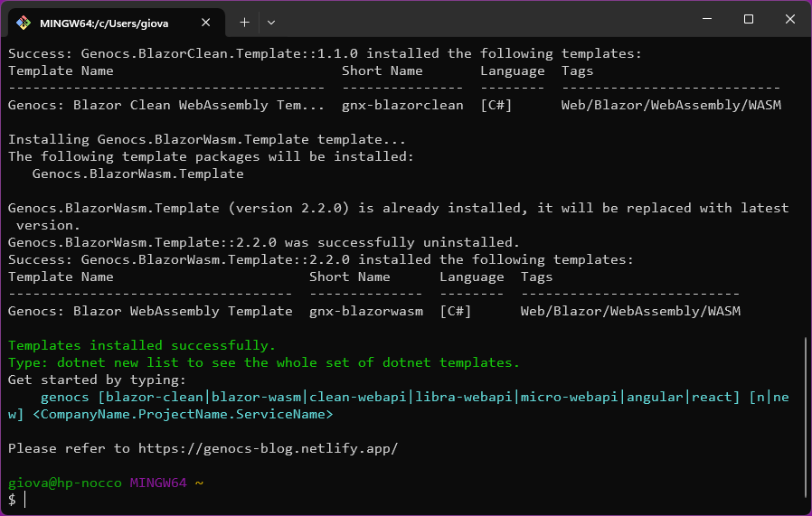Maximize the terminal window

749,19
